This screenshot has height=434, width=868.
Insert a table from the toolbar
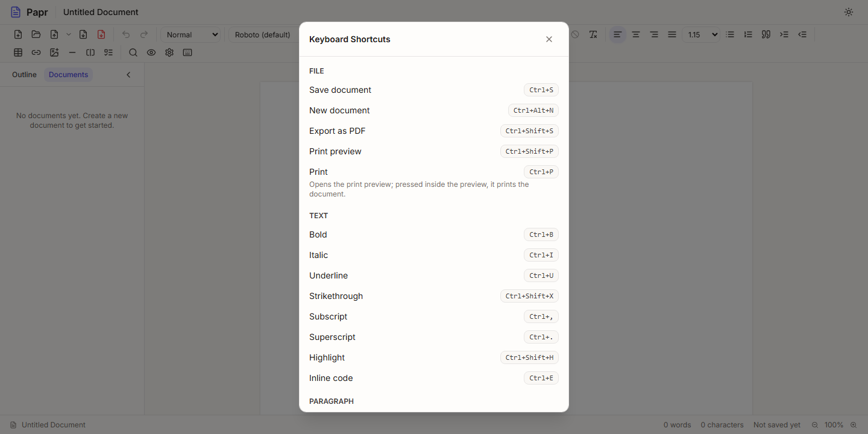pos(18,52)
